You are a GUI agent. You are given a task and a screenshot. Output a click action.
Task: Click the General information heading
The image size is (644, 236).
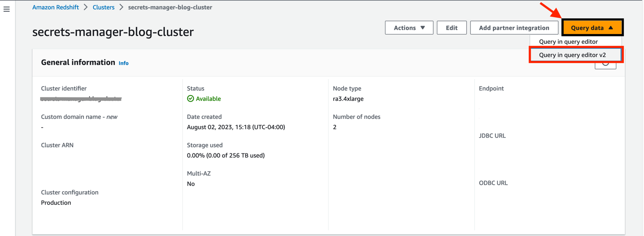pyautogui.click(x=78, y=62)
